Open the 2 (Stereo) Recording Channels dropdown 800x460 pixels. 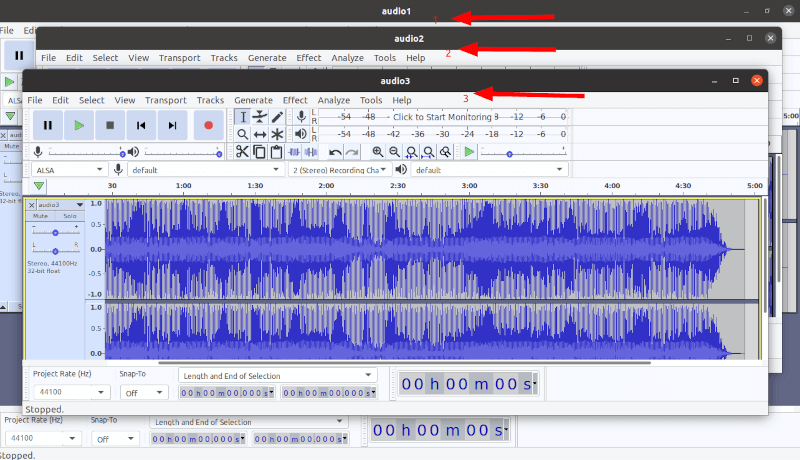coord(339,170)
